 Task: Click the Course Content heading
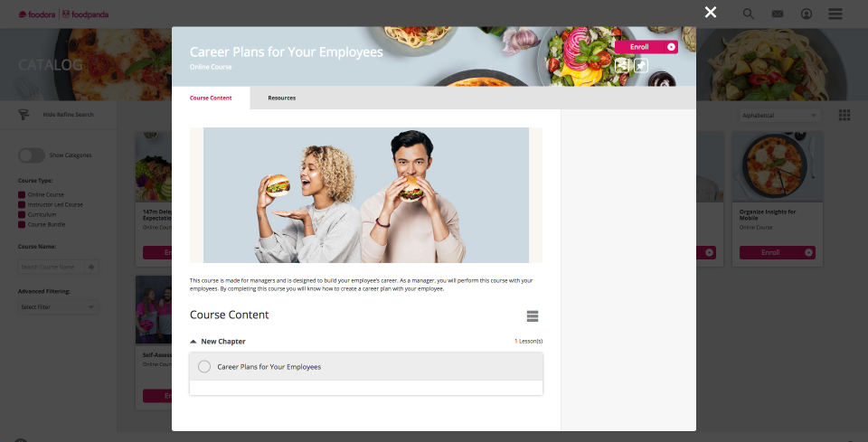(229, 315)
